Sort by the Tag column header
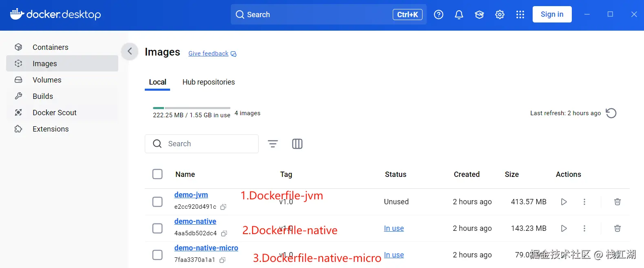 pos(286,174)
